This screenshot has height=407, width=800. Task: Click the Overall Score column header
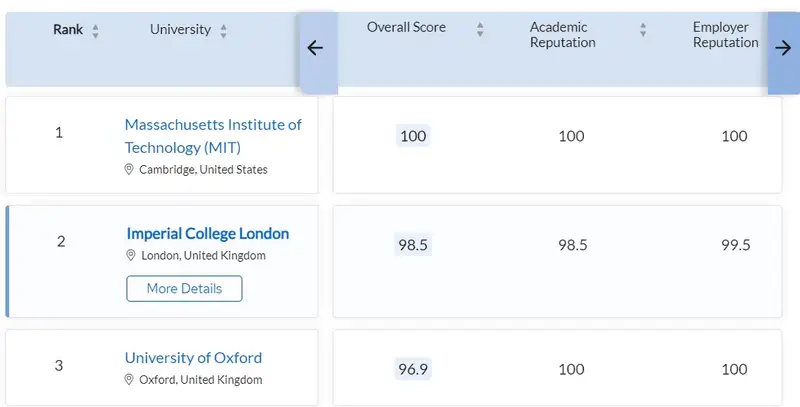click(406, 28)
